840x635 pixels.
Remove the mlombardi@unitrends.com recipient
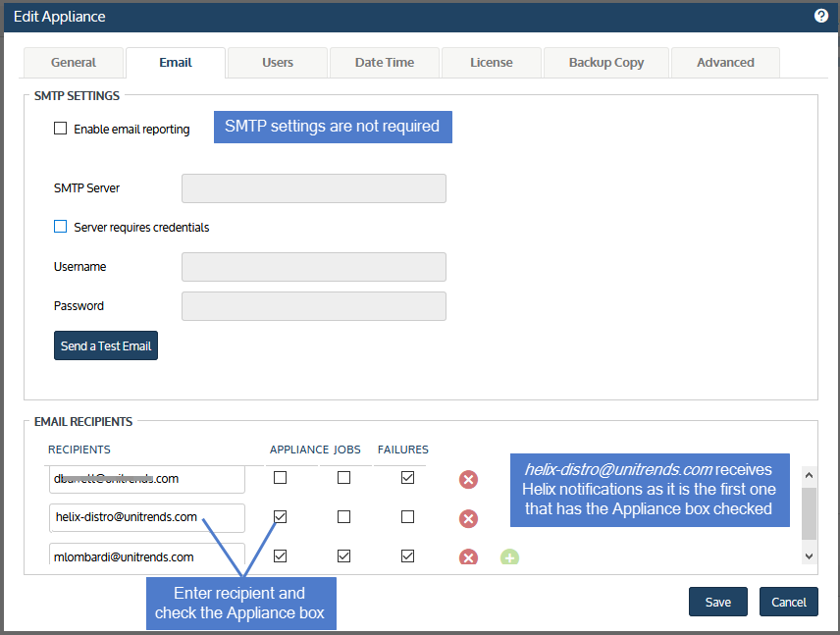pos(469,556)
